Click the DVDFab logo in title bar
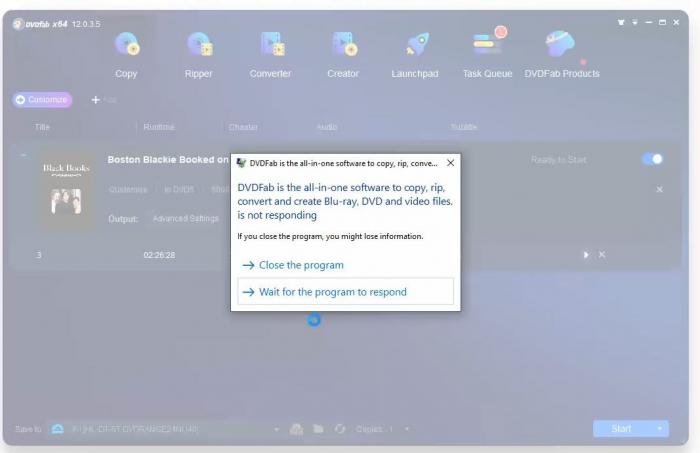 40,24
